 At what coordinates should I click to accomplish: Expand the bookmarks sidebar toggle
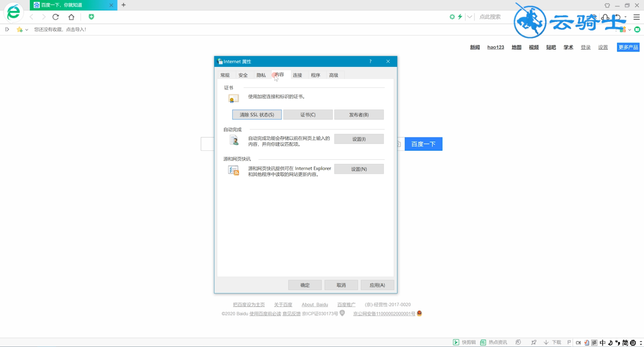click(7, 29)
